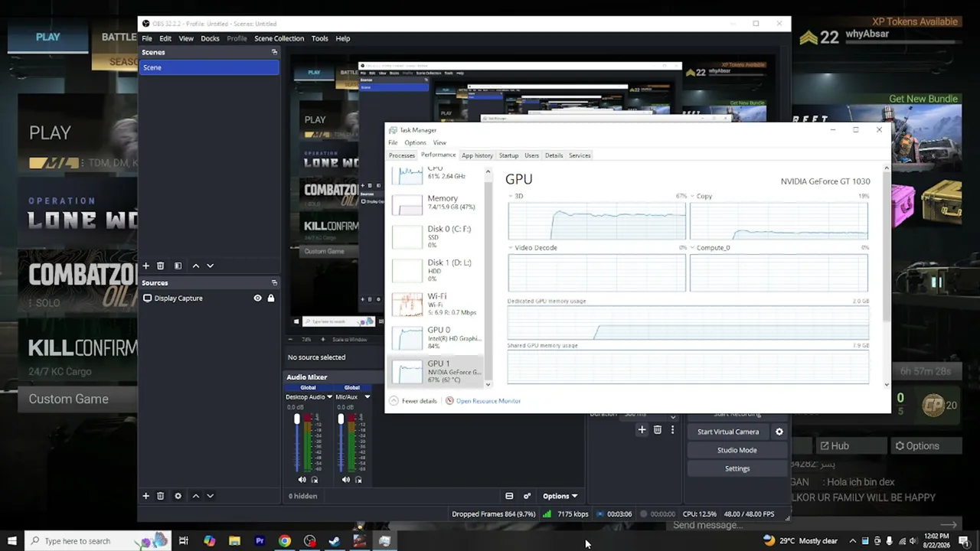Image resolution: width=980 pixels, height=551 pixels.
Task: Toggle lock on Display Capture source
Action: (x=270, y=298)
